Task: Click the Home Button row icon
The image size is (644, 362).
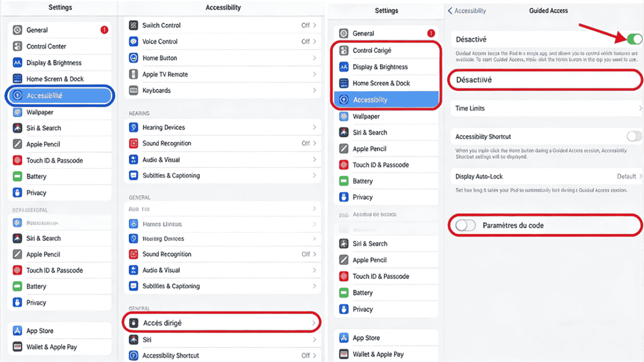Action: pos(133,58)
